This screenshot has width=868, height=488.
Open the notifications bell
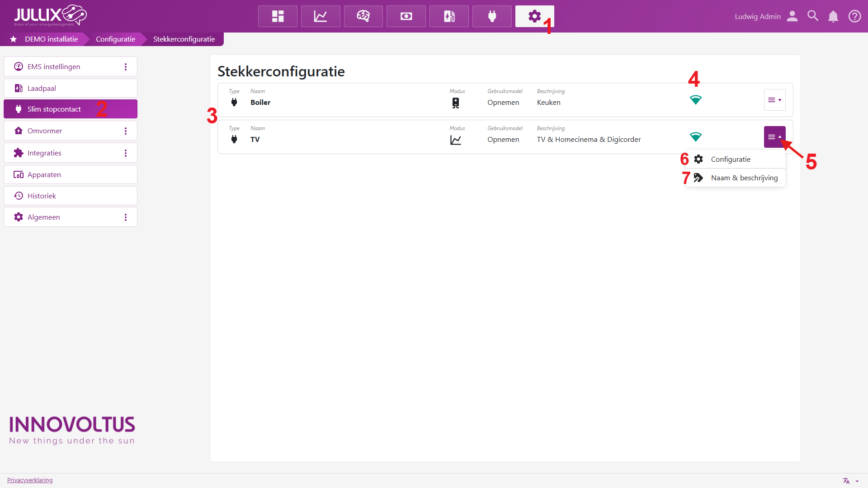pyautogui.click(x=833, y=16)
